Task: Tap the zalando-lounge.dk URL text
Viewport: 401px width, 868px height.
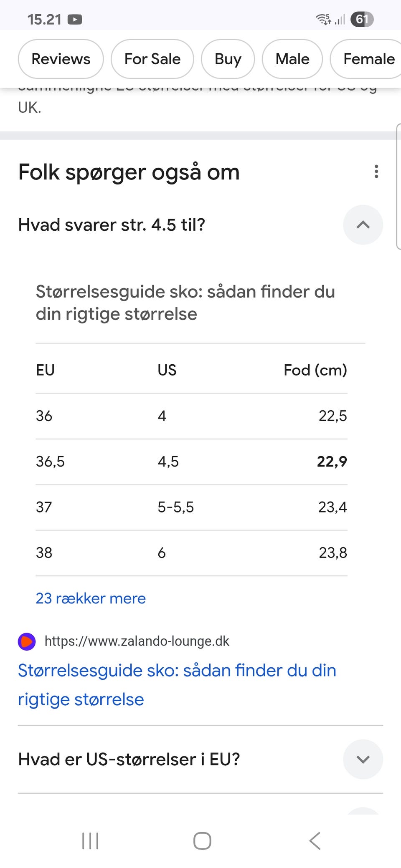Action: point(137,641)
